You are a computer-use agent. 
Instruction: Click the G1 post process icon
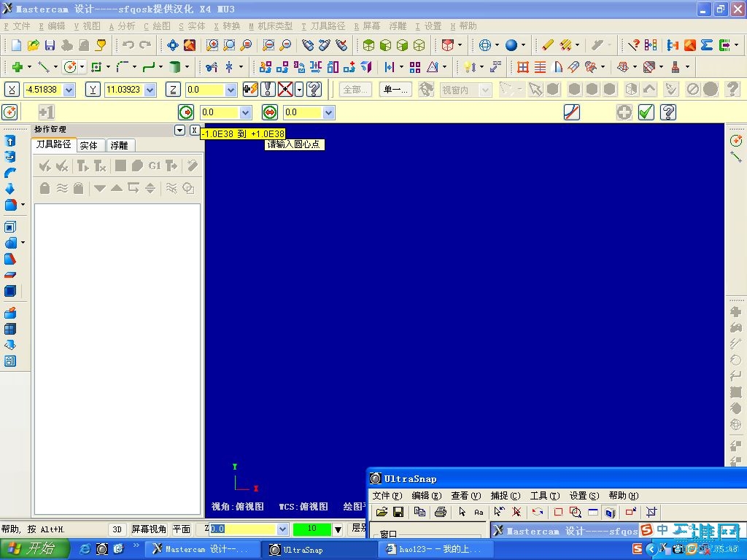tap(155, 166)
